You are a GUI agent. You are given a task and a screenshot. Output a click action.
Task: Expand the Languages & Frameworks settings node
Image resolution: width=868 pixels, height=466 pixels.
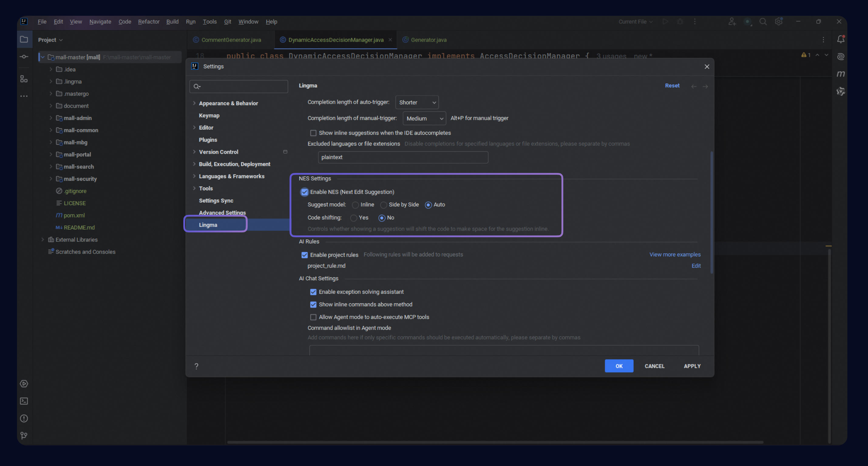tap(194, 176)
